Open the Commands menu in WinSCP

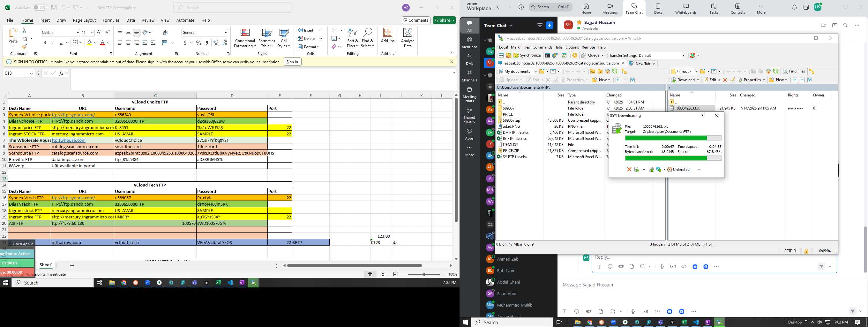(x=542, y=47)
